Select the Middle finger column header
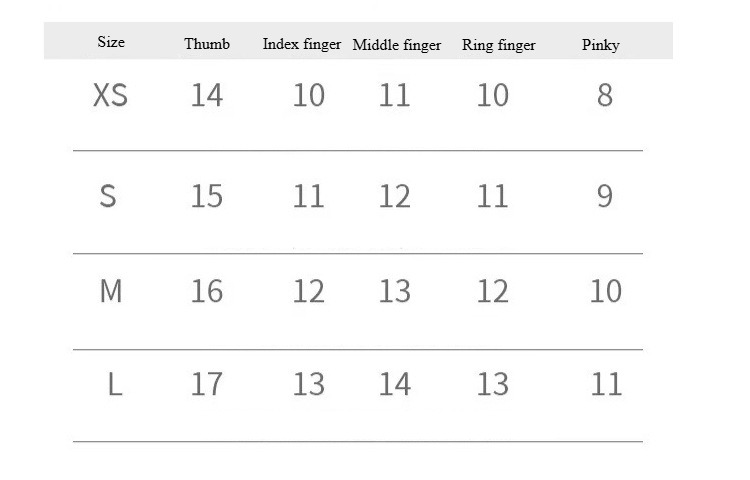This screenshot has width=750, height=480. click(x=397, y=45)
